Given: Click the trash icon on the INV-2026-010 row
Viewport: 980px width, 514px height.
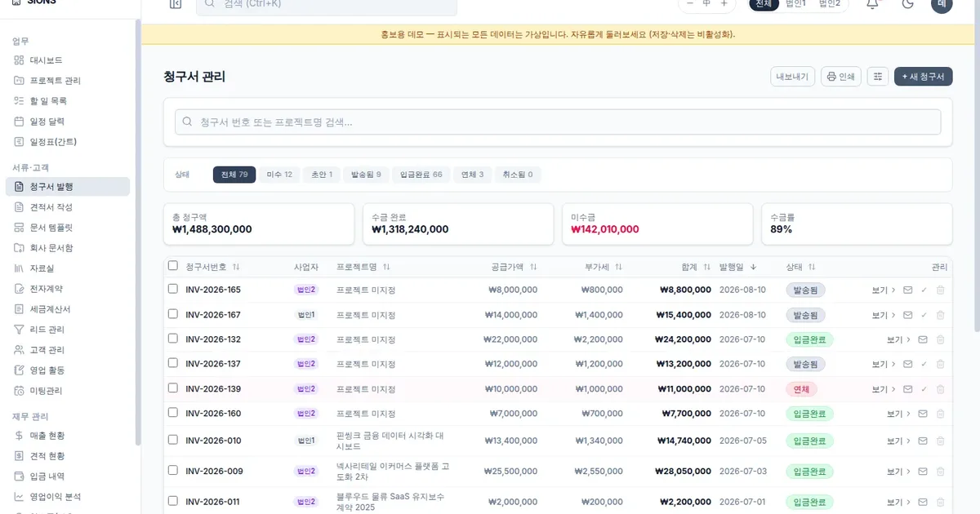Looking at the screenshot, I should [x=940, y=441].
